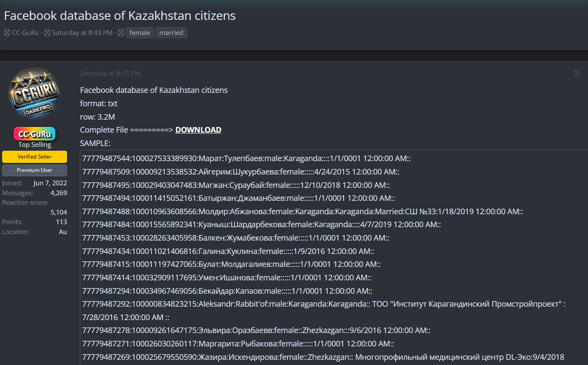The width and height of the screenshot is (588, 365).
Task: Click the author icon beside CC-GuRu in header
Action: [7, 33]
